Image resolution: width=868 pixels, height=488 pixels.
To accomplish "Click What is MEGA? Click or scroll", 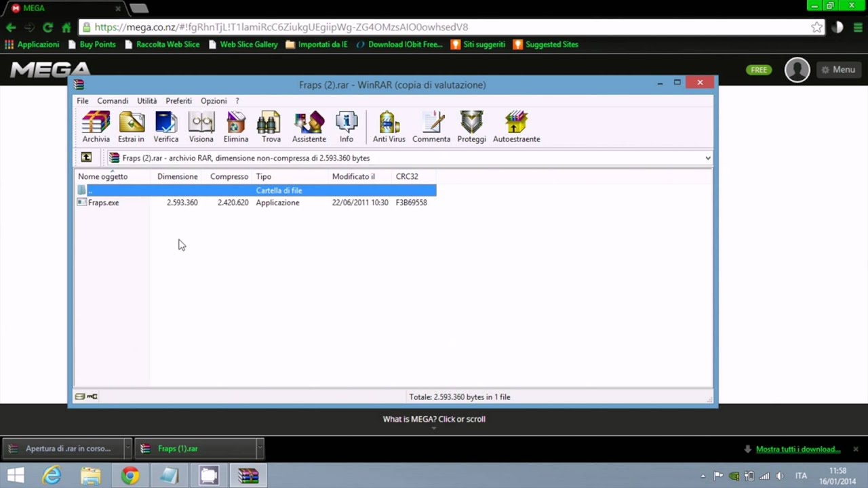I will point(434,419).
